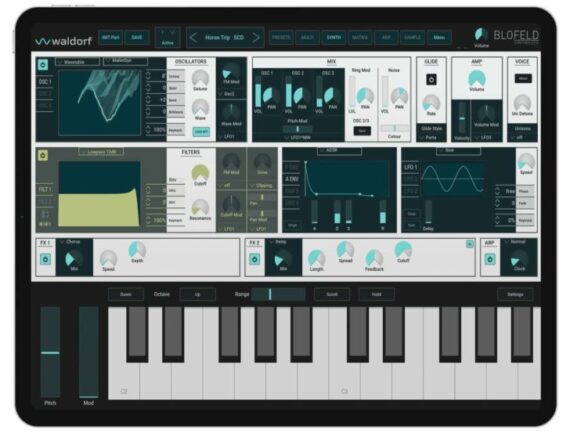
Task: Select the LFO 1 tab item
Action: point(411,167)
